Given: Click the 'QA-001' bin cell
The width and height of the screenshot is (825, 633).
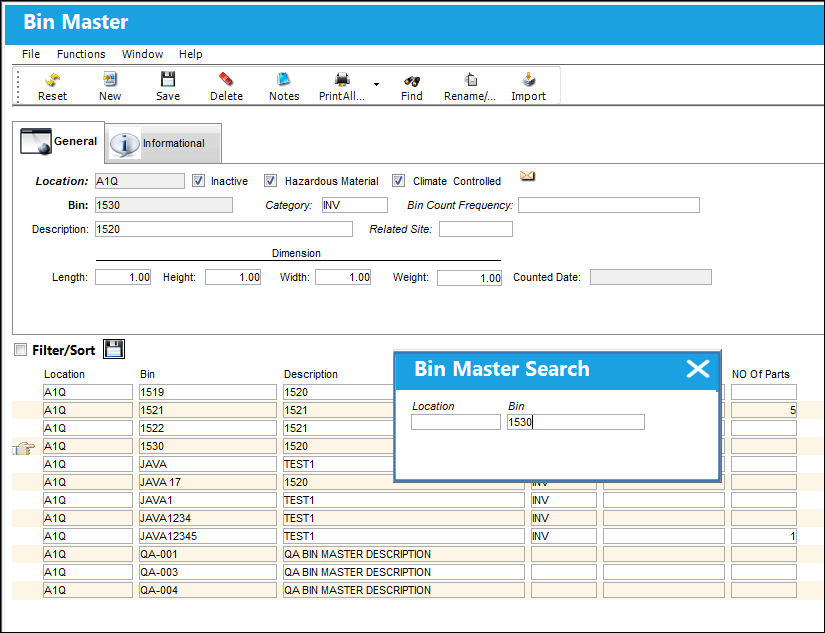Looking at the screenshot, I should tap(208, 554).
